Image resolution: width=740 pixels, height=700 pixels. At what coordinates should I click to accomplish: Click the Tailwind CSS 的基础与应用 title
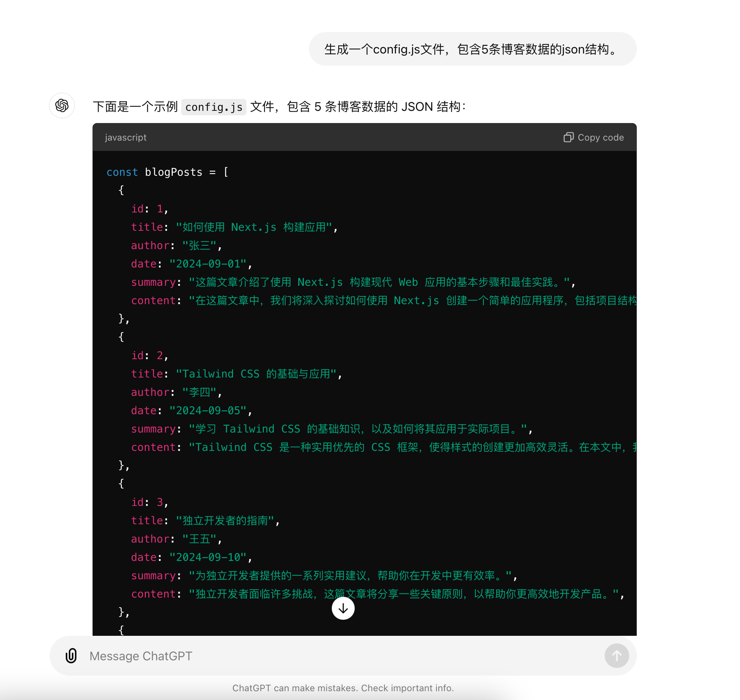[256, 374]
